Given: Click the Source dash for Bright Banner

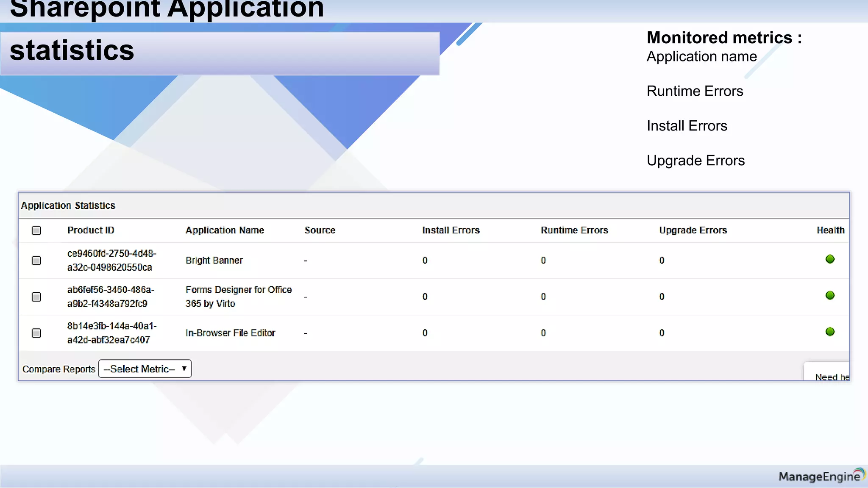Looking at the screenshot, I should [306, 261].
